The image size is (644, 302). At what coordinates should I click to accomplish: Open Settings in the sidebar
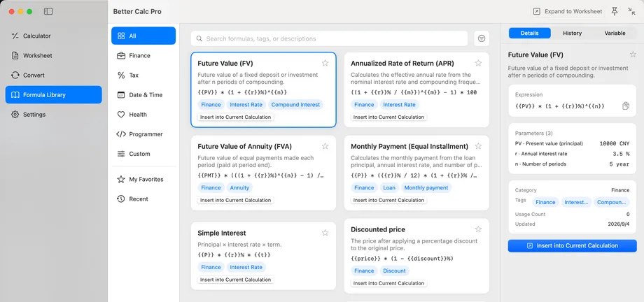53,115
